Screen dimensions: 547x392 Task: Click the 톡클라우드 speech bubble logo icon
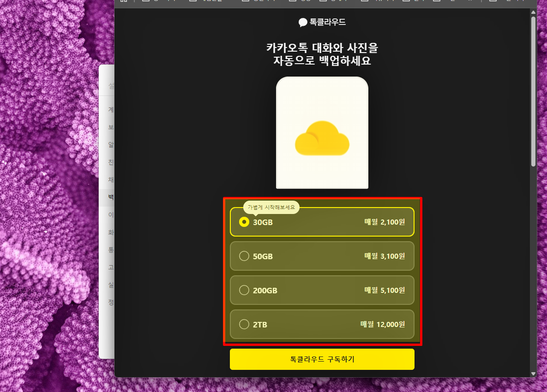click(x=303, y=22)
